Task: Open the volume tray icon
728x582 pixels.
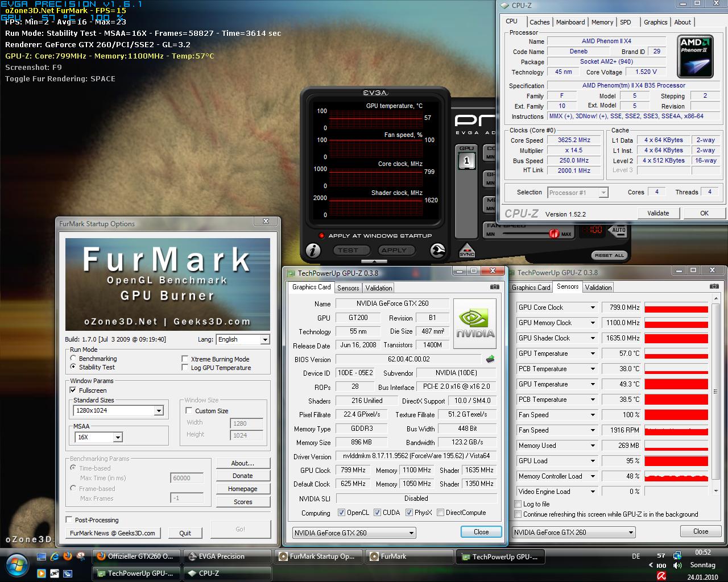Action: pyautogui.click(x=677, y=566)
